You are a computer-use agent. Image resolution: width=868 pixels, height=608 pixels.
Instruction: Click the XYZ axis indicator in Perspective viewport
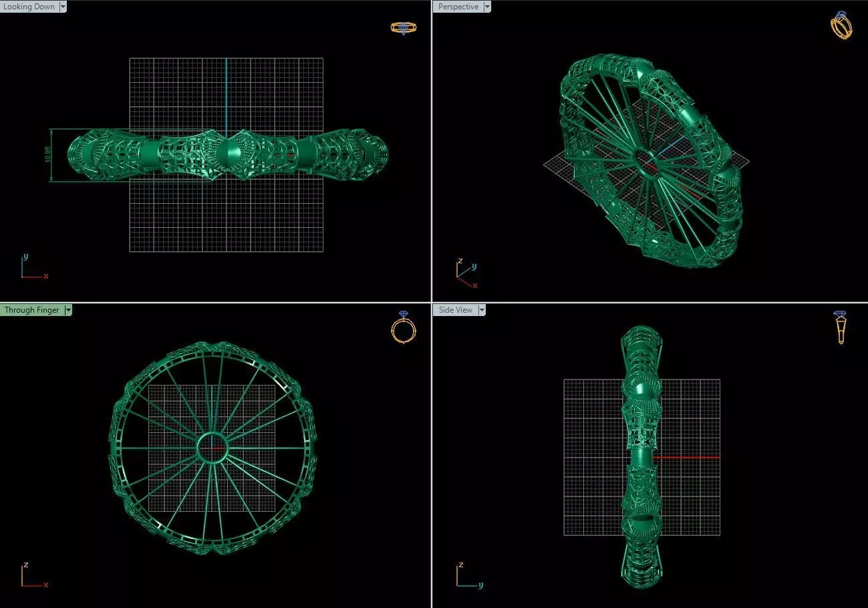(x=466, y=273)
